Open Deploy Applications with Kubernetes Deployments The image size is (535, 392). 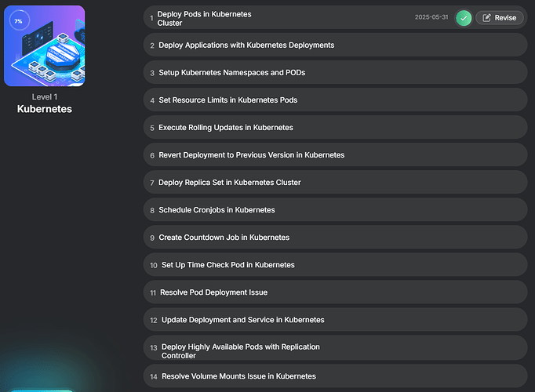point(246,45)
